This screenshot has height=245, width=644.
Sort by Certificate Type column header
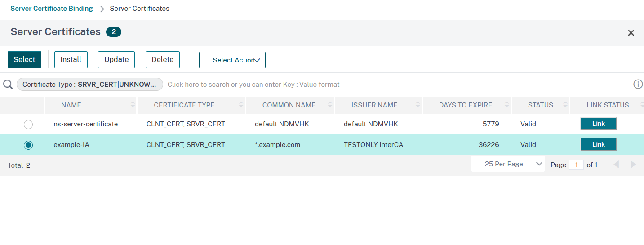point(184,105)
